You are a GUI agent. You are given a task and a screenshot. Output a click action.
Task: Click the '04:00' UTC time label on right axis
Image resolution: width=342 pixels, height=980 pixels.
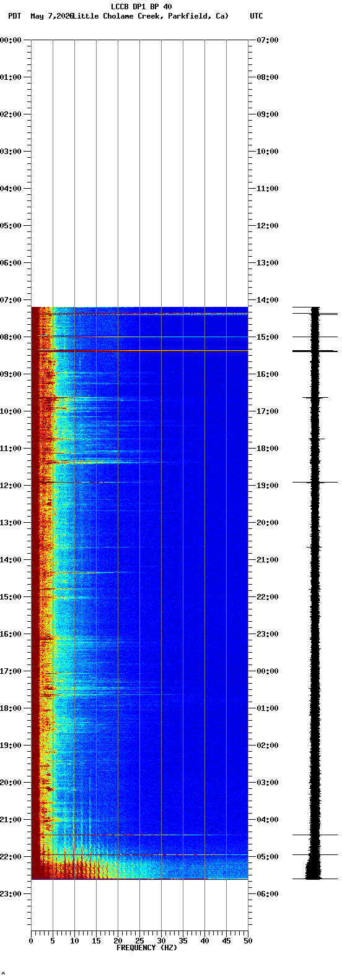pyautogui.click(x=268, y=820)
